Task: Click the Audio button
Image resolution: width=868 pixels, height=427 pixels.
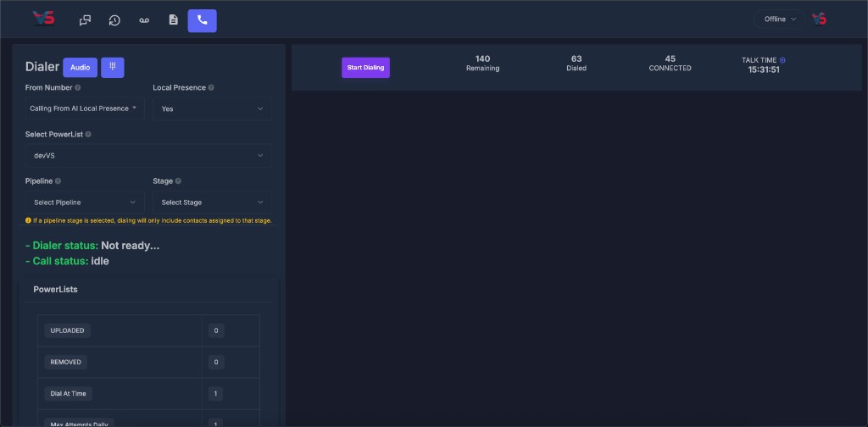Action: point(81,68)
